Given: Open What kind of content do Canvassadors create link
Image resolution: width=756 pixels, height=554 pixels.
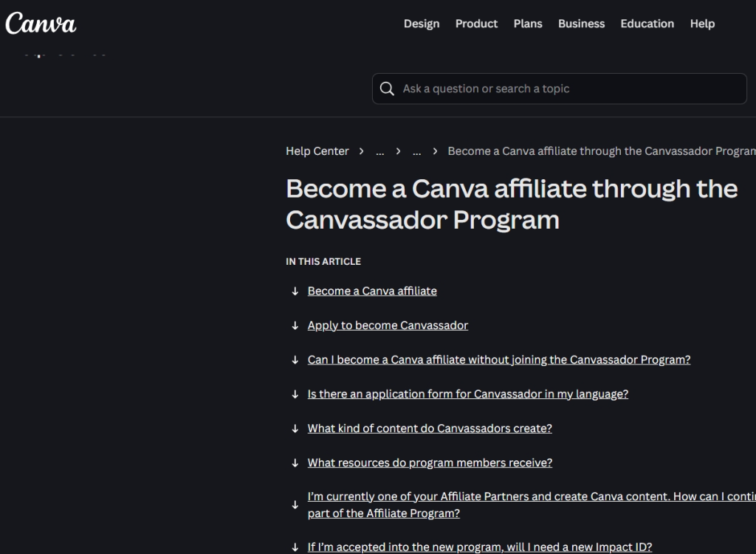Looking at the screenshot, I should click(430, 429).
